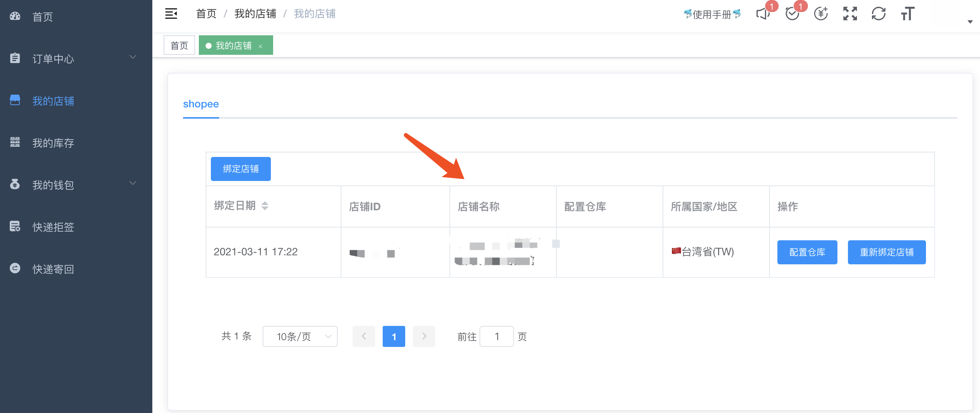Click the 配置仓库 action button
The image size is (980, 413).
pos(807,252)
